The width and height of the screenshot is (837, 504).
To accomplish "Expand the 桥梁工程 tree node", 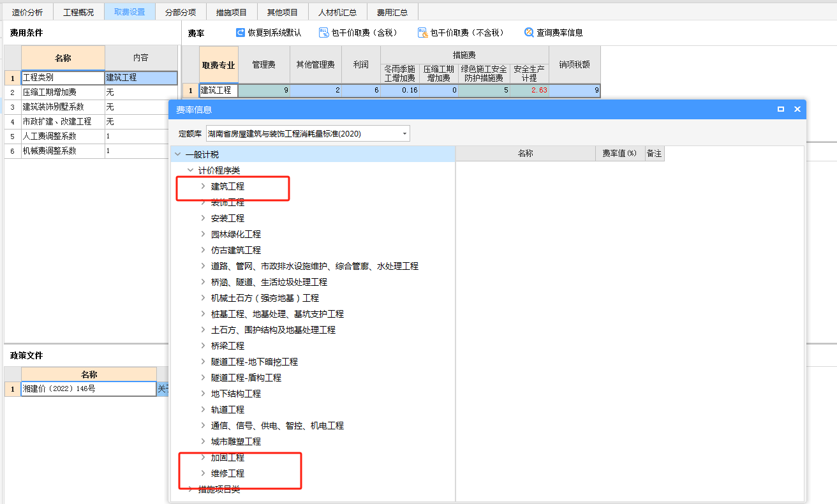I will [203, 346].
